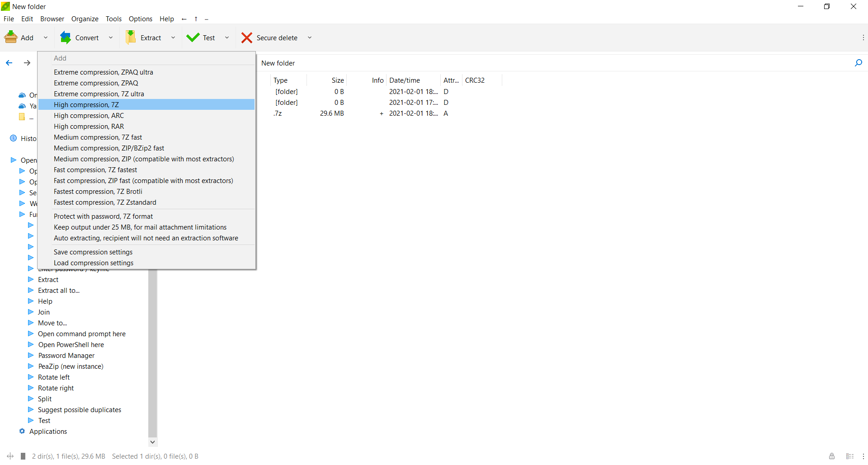Open the Secure delete dropdown arrow
Screen dimensions: 868x465
coord(310,38)
